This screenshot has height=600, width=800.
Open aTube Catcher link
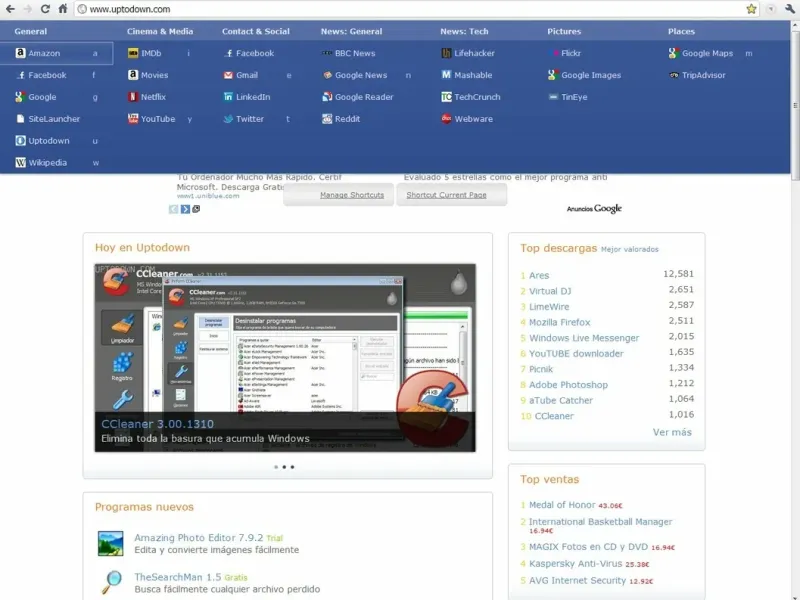(x=561, y=401)
